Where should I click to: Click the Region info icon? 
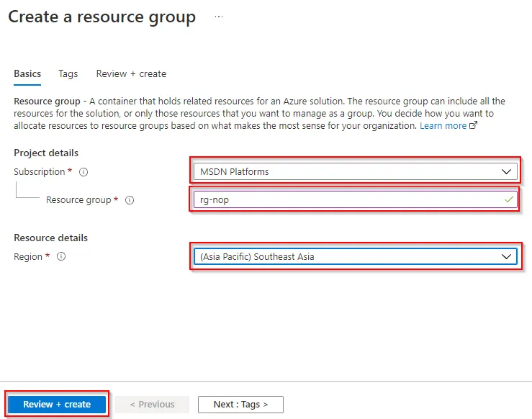pyautogui.click(x=61, y=256)
